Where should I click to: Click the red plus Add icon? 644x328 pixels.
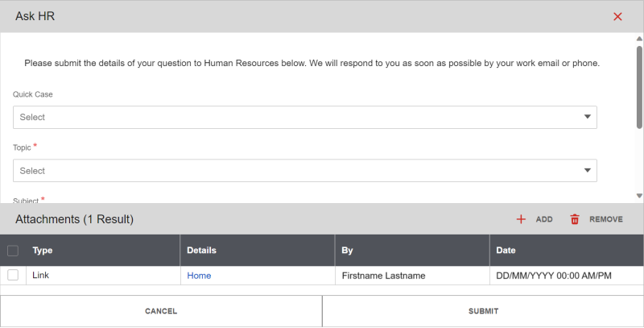tap(521, 219)
